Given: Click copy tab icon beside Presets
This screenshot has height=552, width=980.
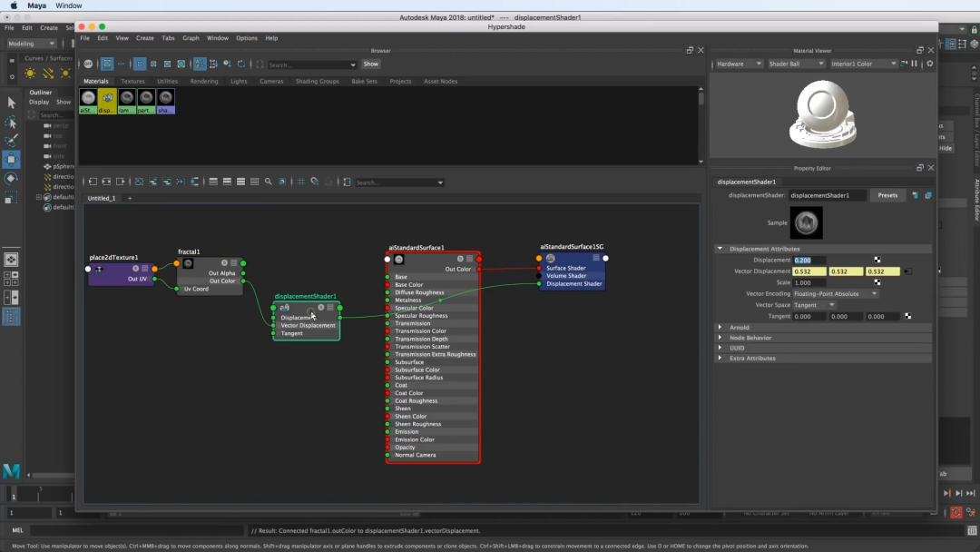Looking at the screenshot, I should 928,196.
